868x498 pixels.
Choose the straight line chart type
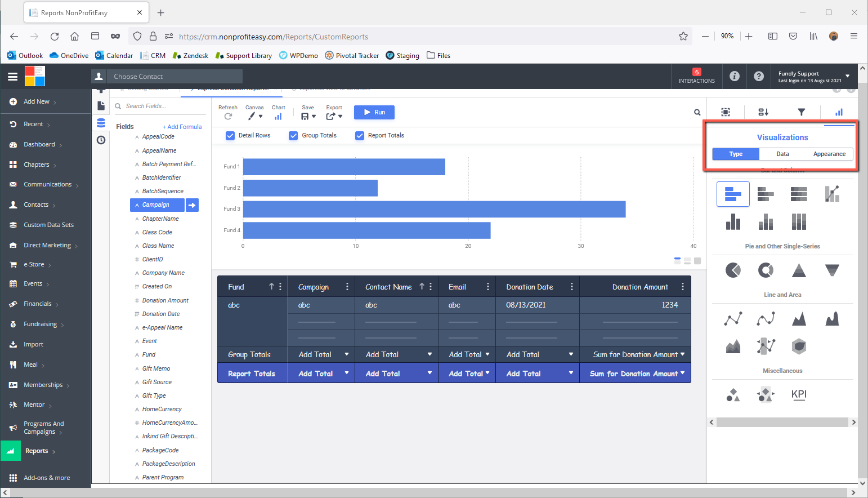point(733,319)
